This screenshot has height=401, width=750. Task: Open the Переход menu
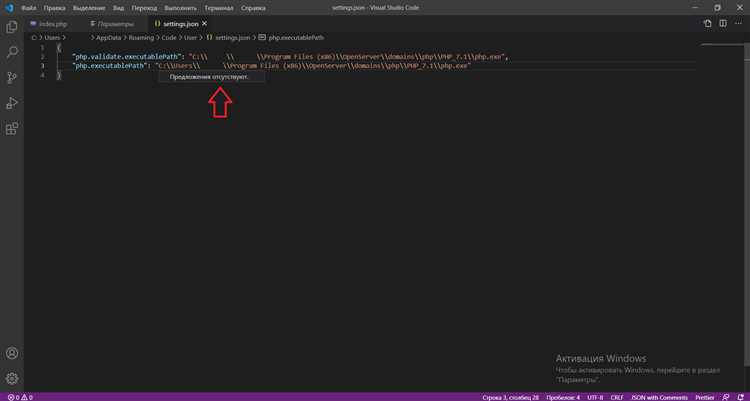[144, 8]
